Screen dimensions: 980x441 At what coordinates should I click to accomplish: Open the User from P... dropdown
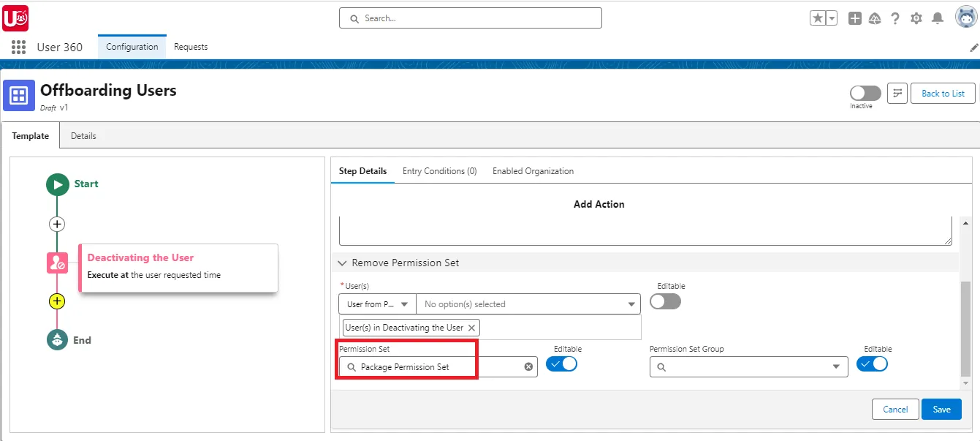pos(376,304)
